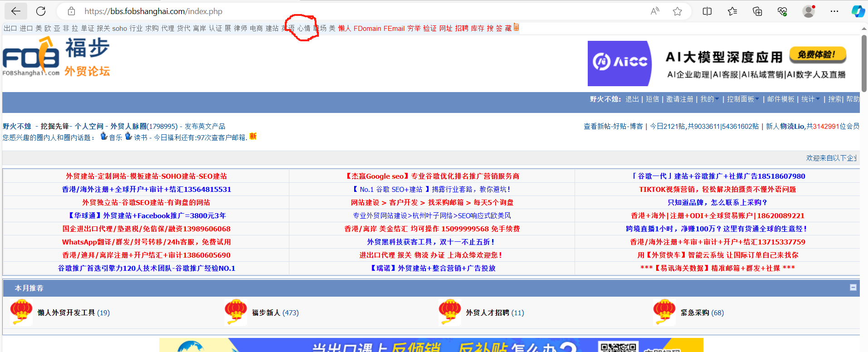Image resolution: width=868 pixels, height=352 pixels.
Task: Open the 短信 messages link
Action: point(653,99)
